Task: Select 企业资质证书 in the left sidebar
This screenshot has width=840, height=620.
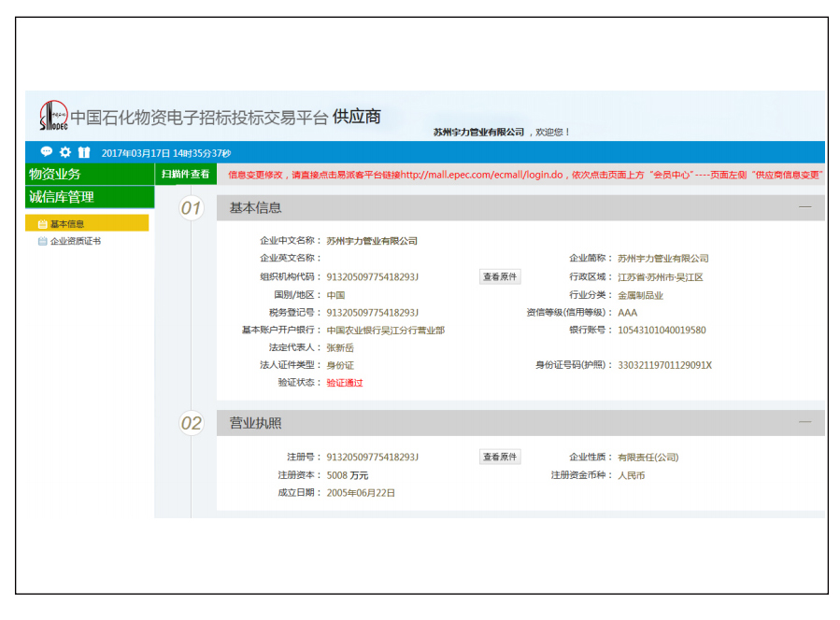Action: [x=76, y=241]
